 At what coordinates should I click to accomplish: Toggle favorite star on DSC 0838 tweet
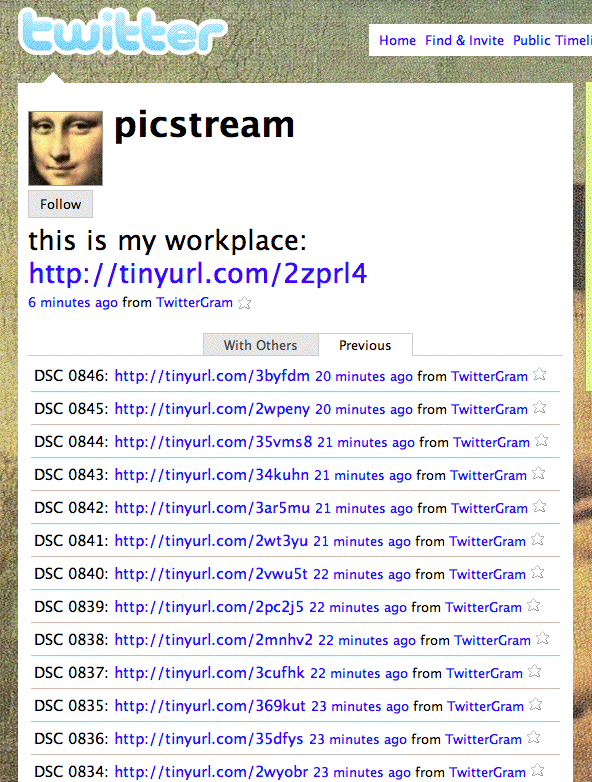point(543,638)
